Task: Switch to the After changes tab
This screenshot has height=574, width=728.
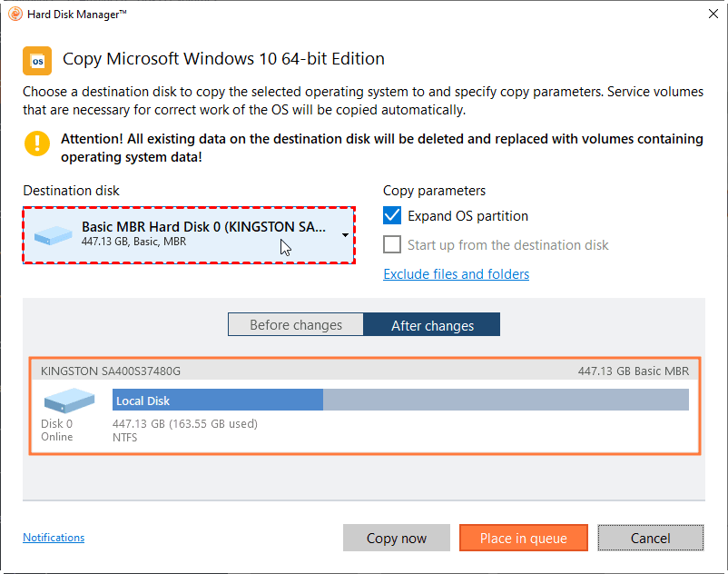Action: (x=432, y=325)
